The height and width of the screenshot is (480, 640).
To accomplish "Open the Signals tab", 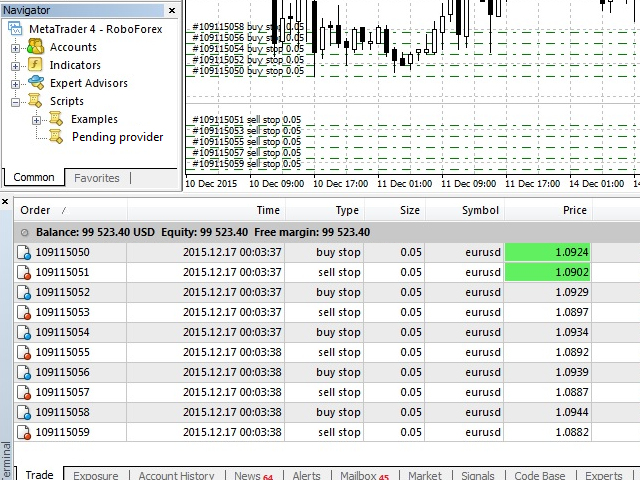I will (x=478, y=476).
